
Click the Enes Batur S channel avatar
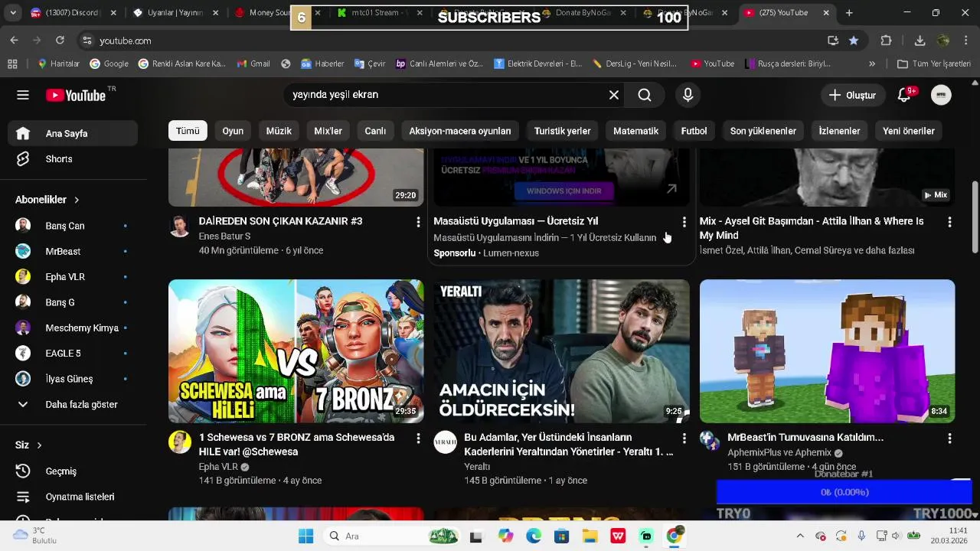pos(179,227)
